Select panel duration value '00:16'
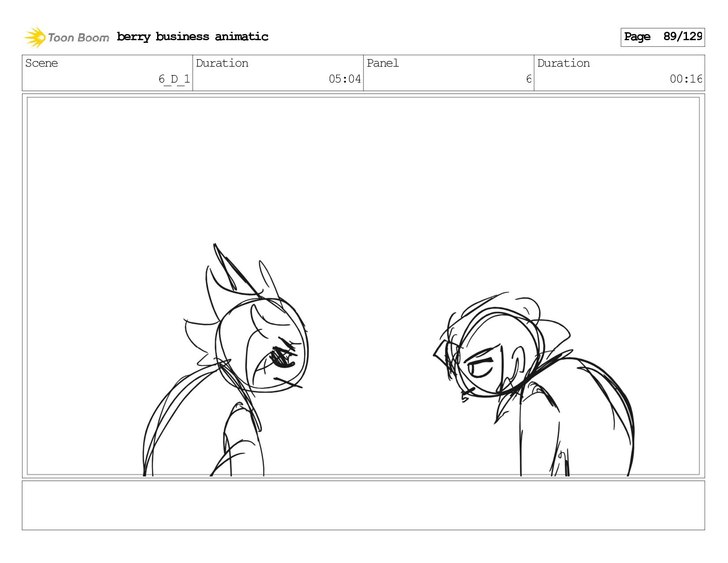728x563 pixels. point(686,79)
